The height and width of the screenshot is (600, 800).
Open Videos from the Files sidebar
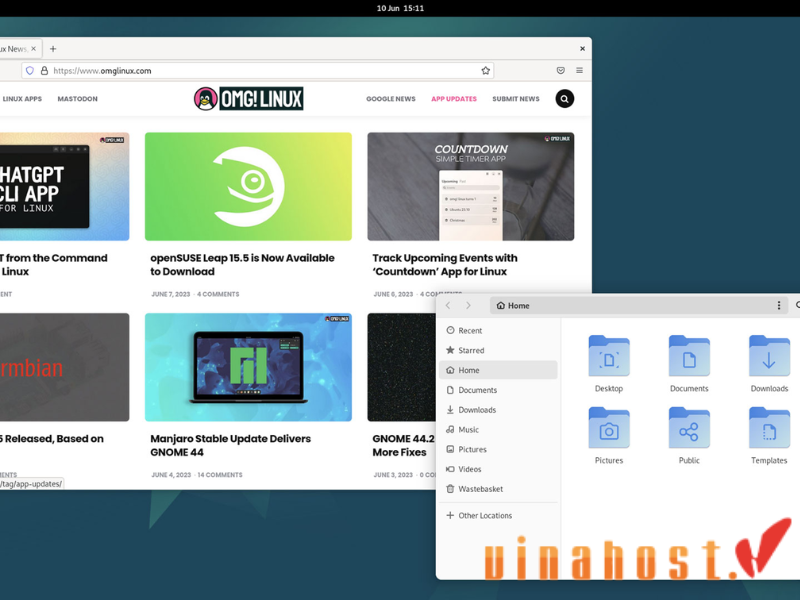498,469
